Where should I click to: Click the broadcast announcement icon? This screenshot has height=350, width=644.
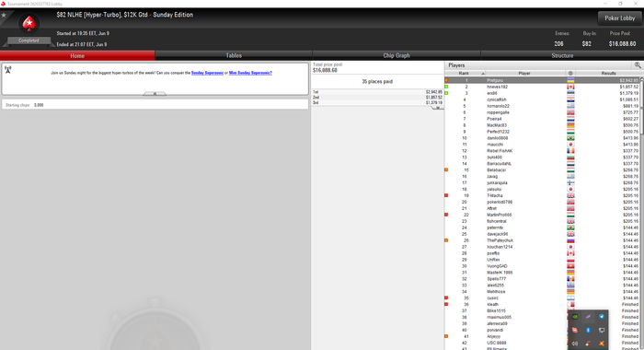pyautogui.click(x=7, y=69)
